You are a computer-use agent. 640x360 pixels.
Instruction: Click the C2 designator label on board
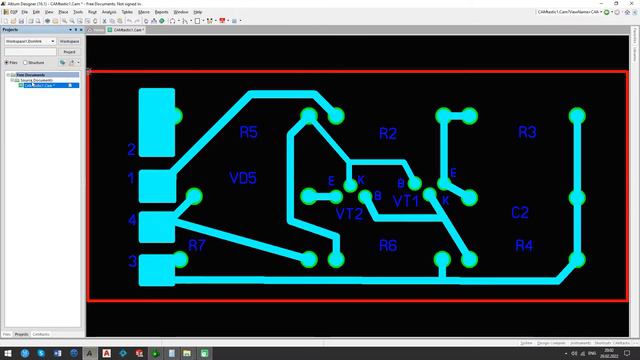520,212
